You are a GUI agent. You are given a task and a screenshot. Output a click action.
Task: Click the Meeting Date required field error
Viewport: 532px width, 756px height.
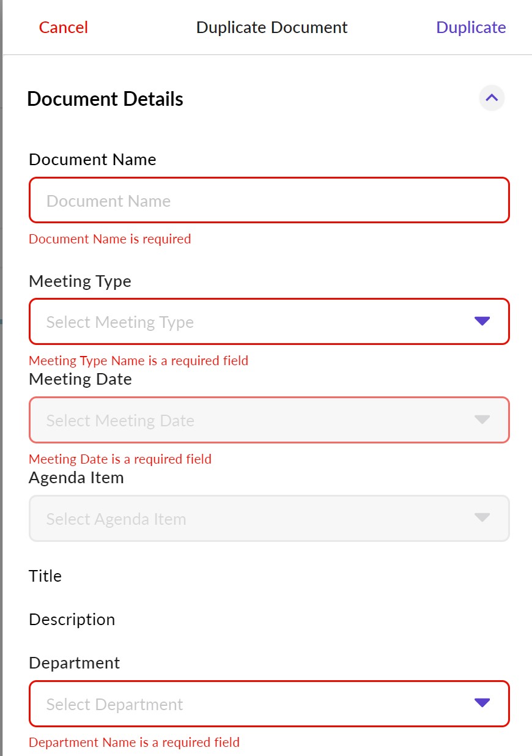pyautogui.click(x=120, y=459)
